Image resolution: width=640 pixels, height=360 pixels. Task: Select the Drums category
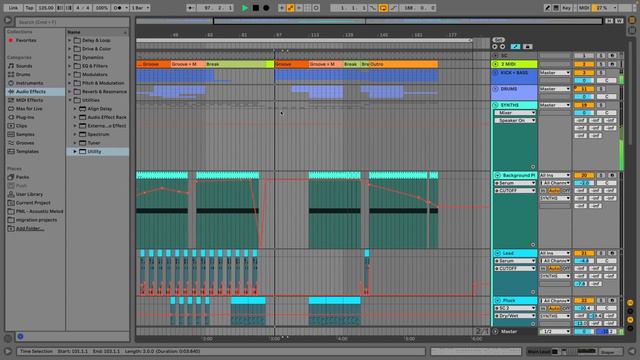pyautogui.click(x=23, y=74)
